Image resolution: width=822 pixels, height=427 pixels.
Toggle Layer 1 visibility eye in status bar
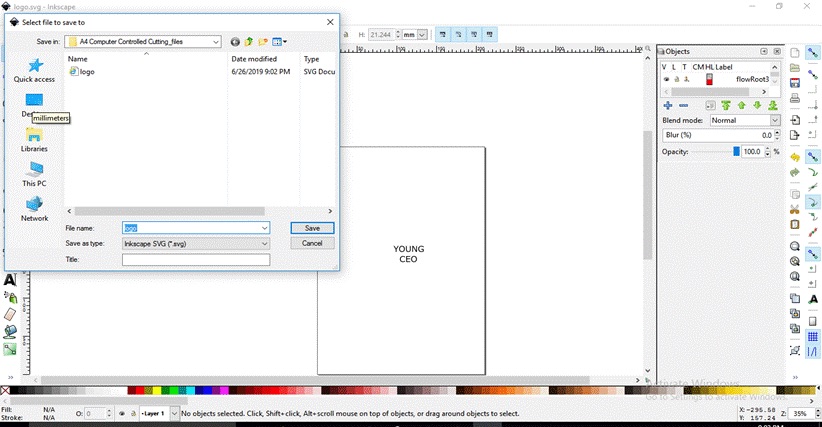tap(122, 413)
